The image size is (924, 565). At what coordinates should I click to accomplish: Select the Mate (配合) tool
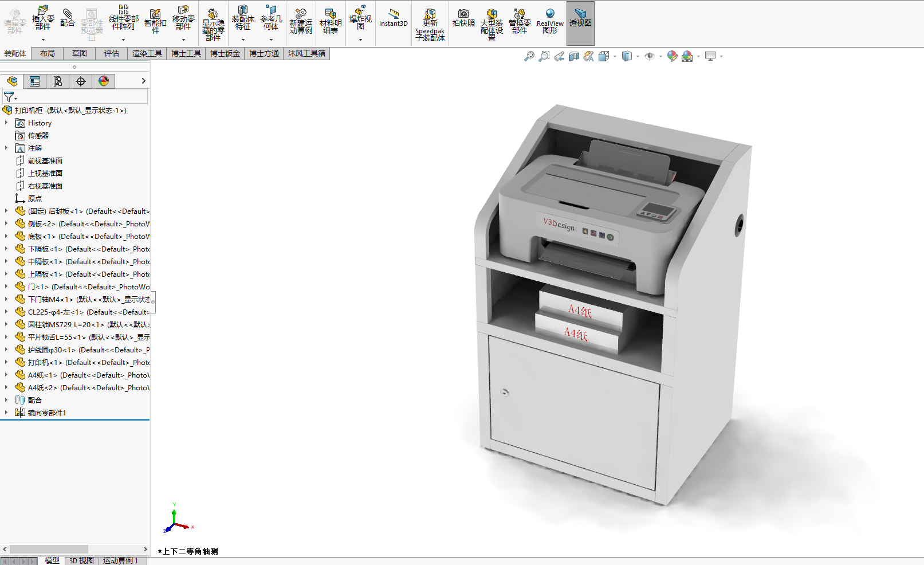(68, 18)
